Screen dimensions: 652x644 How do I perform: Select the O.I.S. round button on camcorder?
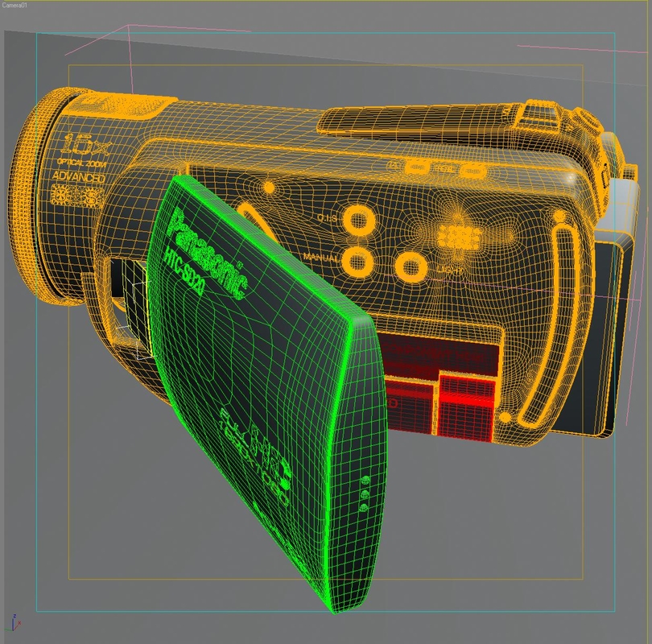click(x=359, y=220)
